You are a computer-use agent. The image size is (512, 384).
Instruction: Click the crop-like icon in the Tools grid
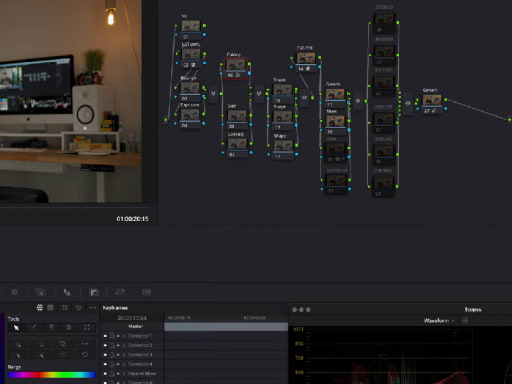pyautogui.click(x=63, y=344)
